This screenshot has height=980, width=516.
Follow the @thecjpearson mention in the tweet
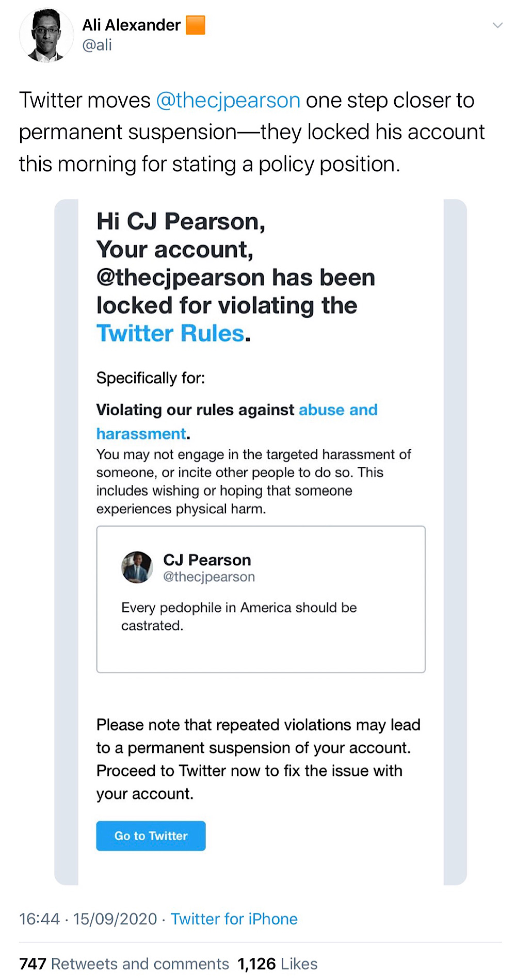228,100
